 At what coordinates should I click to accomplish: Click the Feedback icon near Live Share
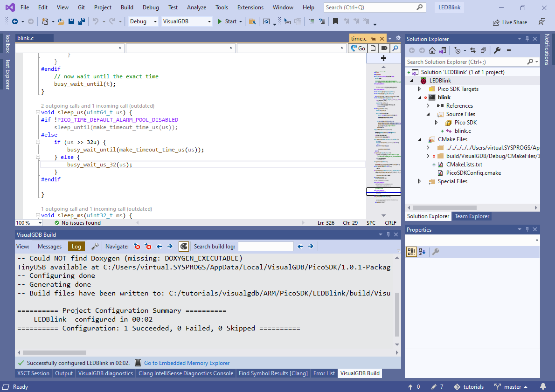[542, 22]
